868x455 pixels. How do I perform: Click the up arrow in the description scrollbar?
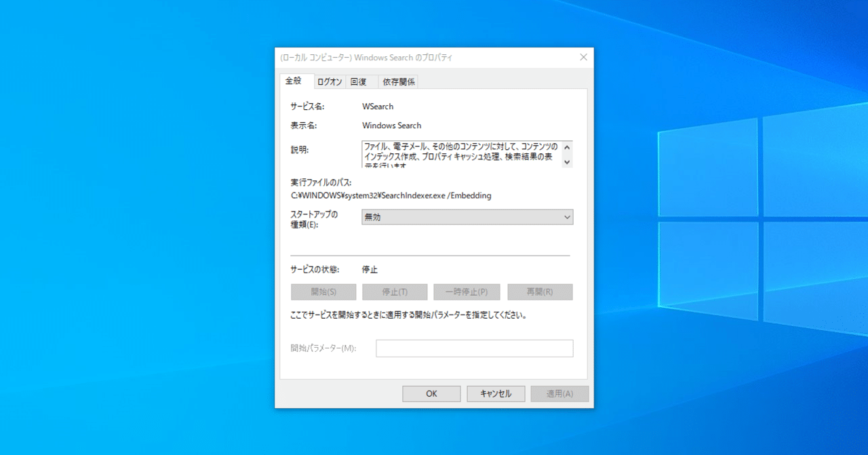pyautogui.click(x=568, y=146)
